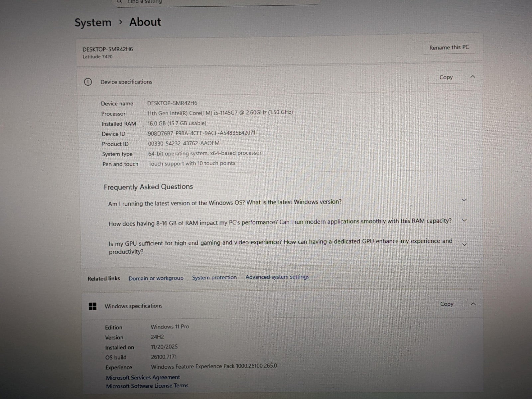
Task: Copy the device specifications
Action: (446, 77)
